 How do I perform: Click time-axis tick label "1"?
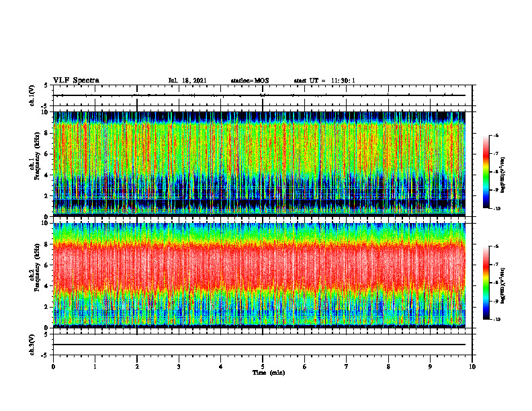pyautogui.click(x=95, y=367)
